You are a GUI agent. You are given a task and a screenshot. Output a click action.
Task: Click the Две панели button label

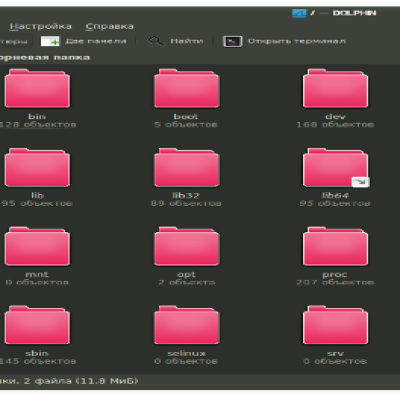pos(96,41)
